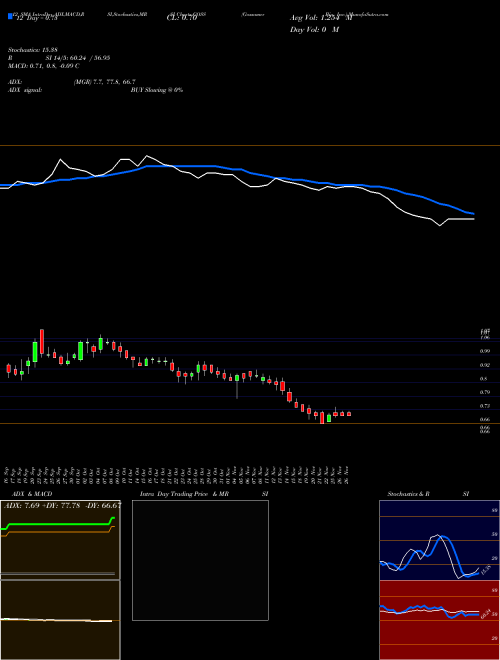
Task: Click the blue stochastics chart panel
Action: coord(439,540)
